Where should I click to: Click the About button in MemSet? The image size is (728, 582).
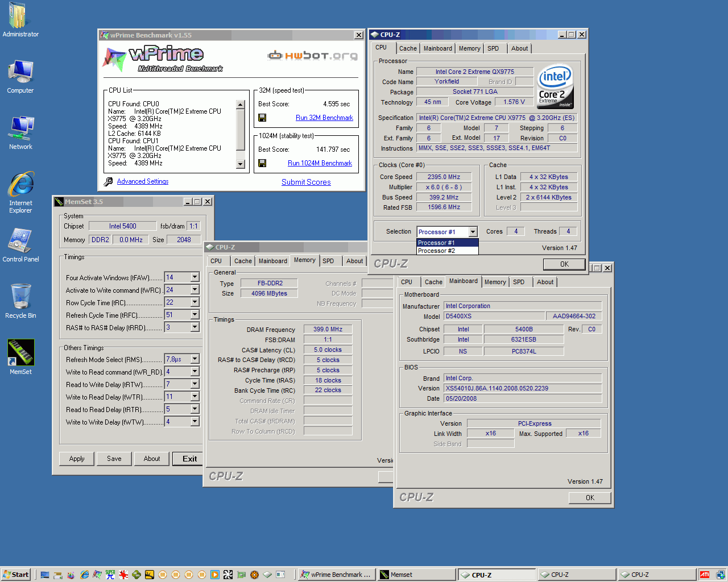[152, 459]
